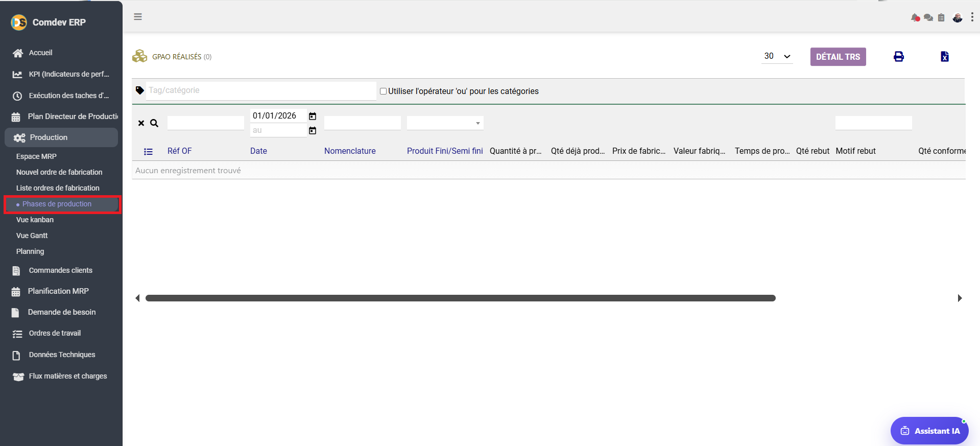The height and width of the screenshot is (446, 980).
Task: Open the rows-per-page dropdown showing 30
Action: click(777, 56)
